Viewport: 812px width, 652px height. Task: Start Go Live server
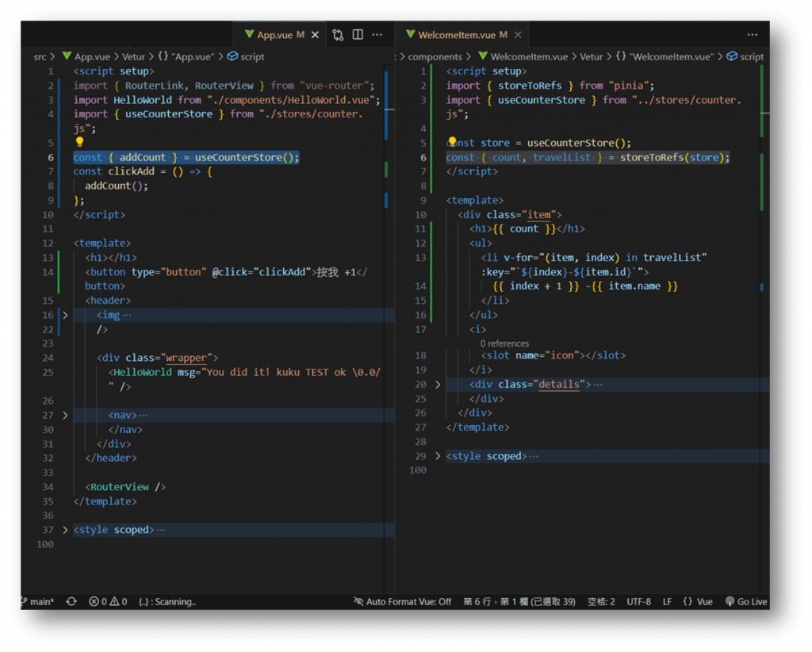tap(746, 602)
